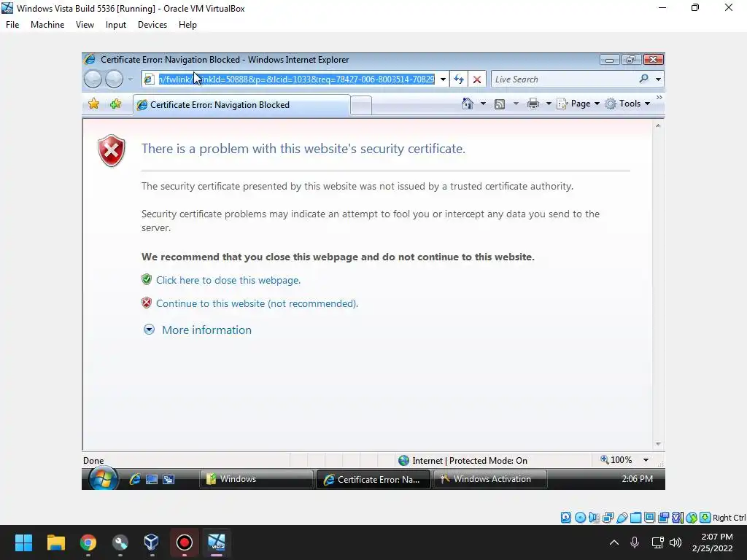The width and height of the screenshot is (747, 560).
Task: Click VirtualBox network status icon
Action: point(608,518)
